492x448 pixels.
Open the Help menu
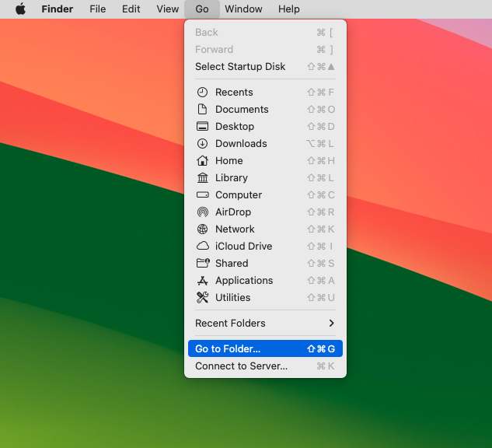pyautogui.click(x=289, y=9)
